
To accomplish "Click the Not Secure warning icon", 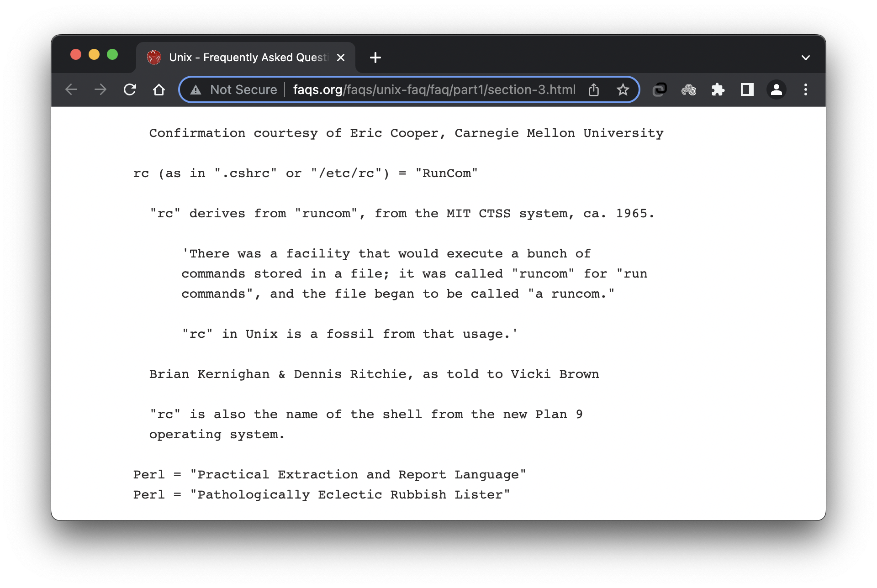I will (x=196, y=90).
